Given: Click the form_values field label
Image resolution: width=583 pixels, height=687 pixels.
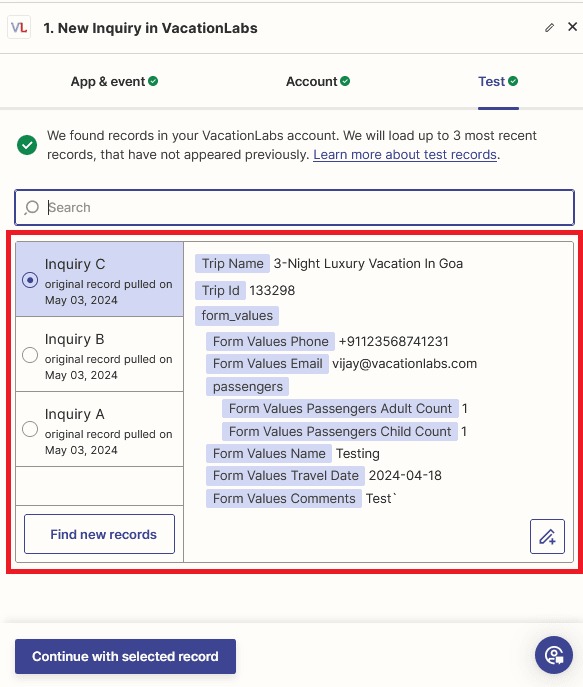Looking at the screenshot, I should point(237,315).
